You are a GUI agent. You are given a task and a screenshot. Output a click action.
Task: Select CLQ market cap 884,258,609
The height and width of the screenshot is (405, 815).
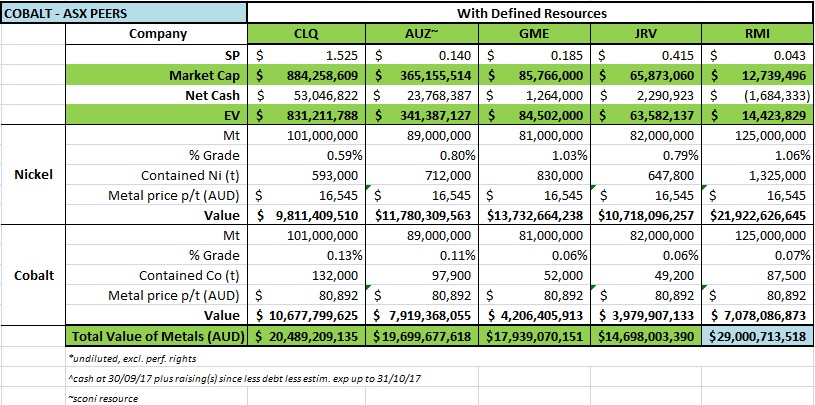(306, 75)
